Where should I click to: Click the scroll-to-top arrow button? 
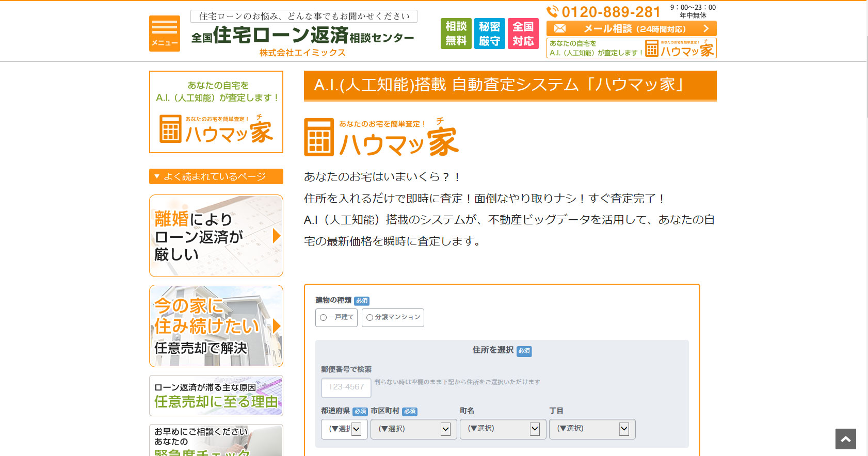845,439
